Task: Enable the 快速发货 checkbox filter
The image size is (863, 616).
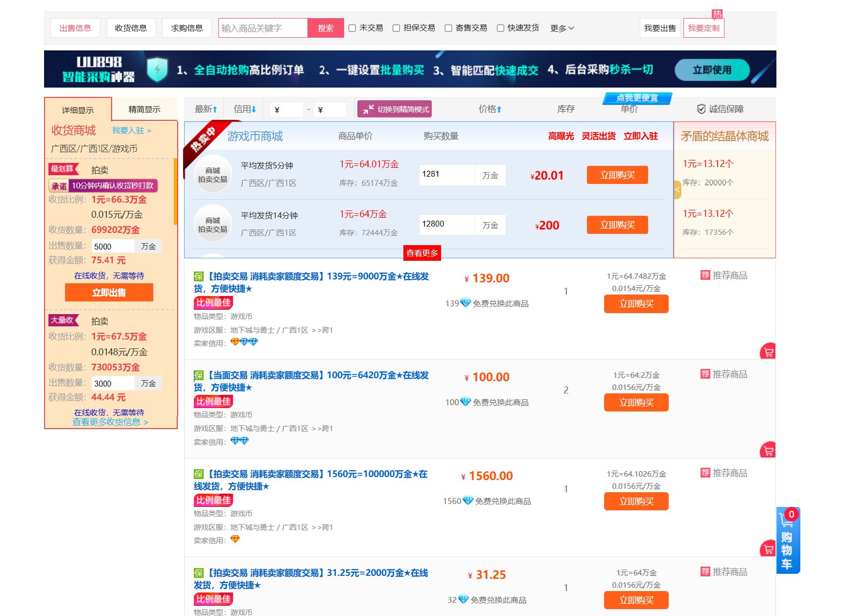Action: [500, 28]
